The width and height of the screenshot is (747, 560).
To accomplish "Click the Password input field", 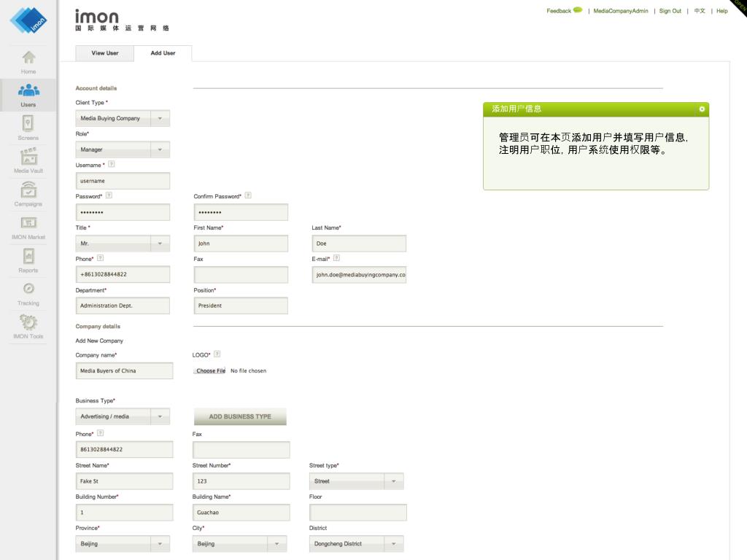I will 123,212.
